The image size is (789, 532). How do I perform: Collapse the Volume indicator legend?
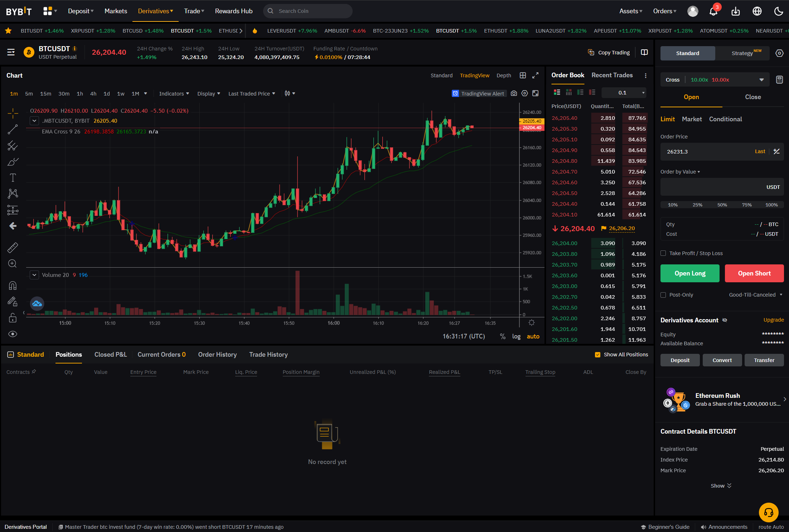(34, 275)
